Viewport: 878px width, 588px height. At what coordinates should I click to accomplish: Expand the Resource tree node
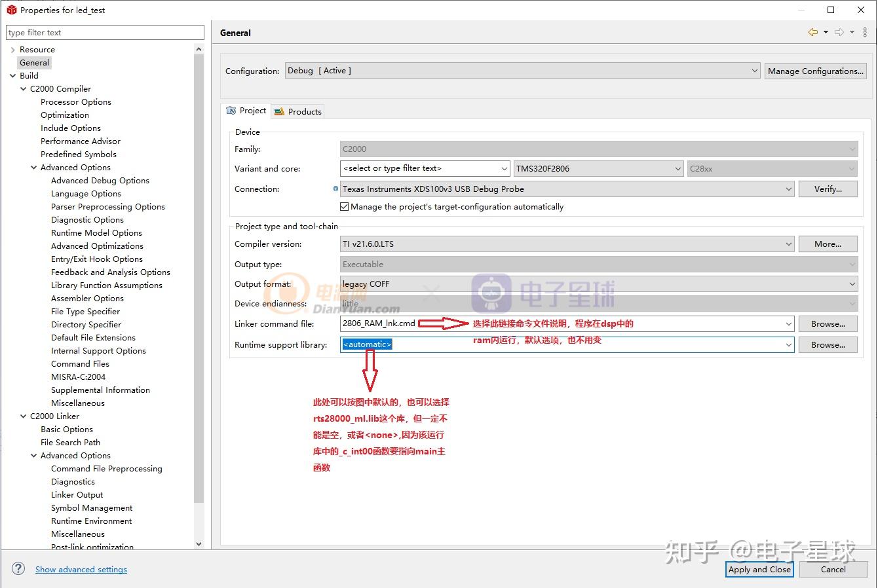tap(12, 49)
